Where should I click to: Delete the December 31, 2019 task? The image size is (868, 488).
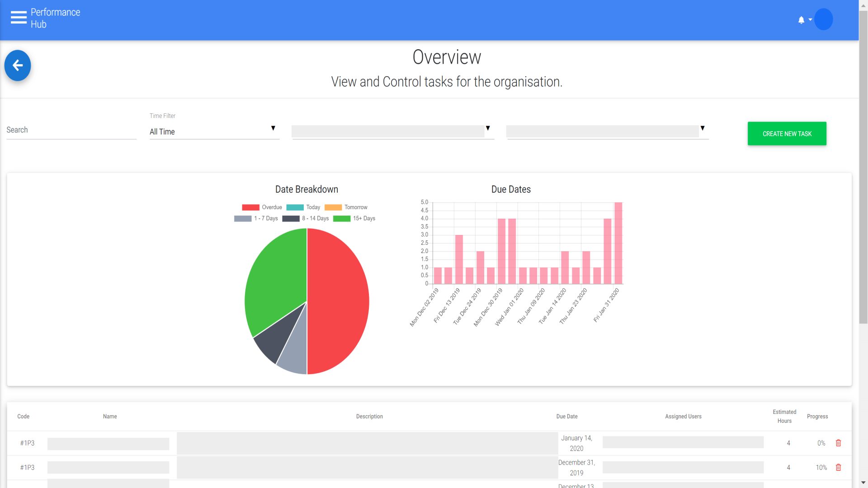pos(838,468)
